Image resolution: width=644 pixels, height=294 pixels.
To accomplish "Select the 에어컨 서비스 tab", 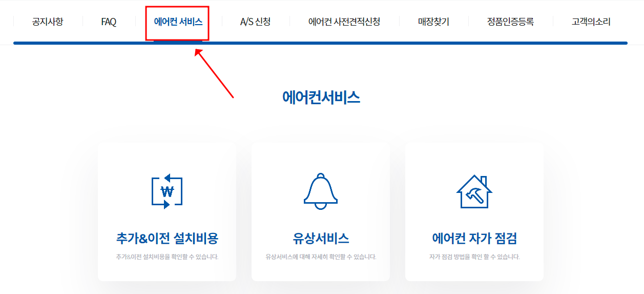I will [x=178, y=22].
